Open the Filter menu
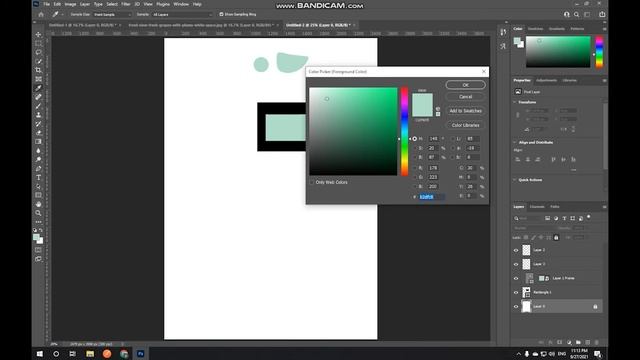This screenshot has height=360, width=640. pos(126,4)
